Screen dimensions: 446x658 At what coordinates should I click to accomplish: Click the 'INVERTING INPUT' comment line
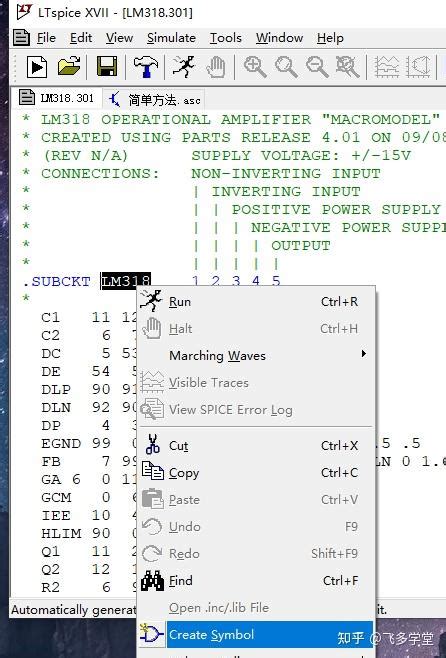(x=286, y=191)
